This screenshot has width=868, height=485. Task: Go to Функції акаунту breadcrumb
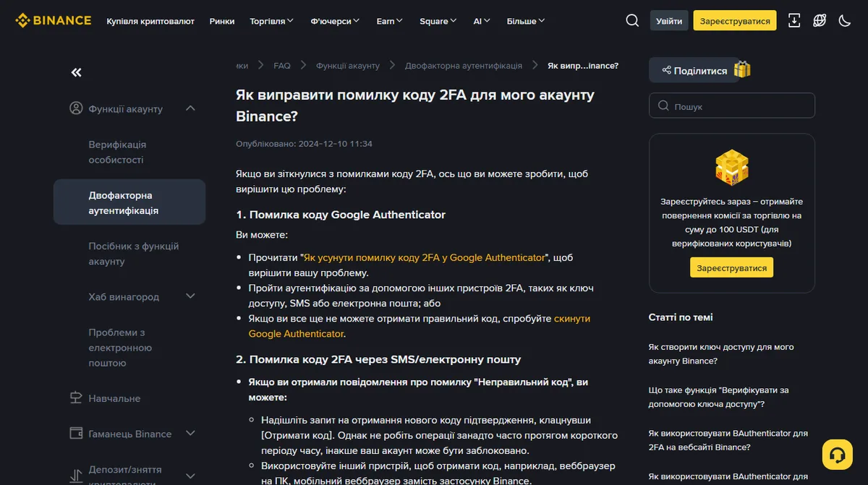coord(348,65)
